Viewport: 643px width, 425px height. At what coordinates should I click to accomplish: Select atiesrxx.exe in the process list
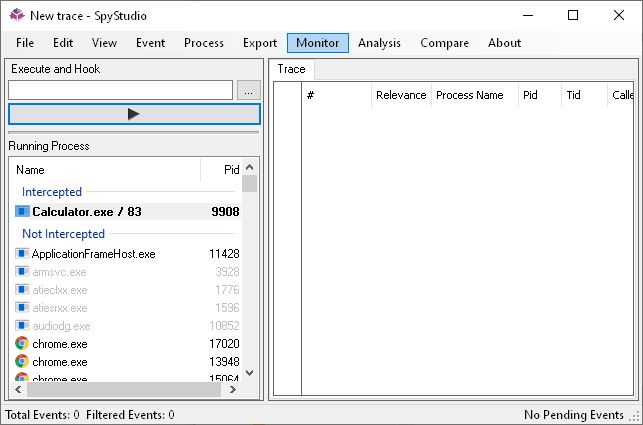coord(127,308)
